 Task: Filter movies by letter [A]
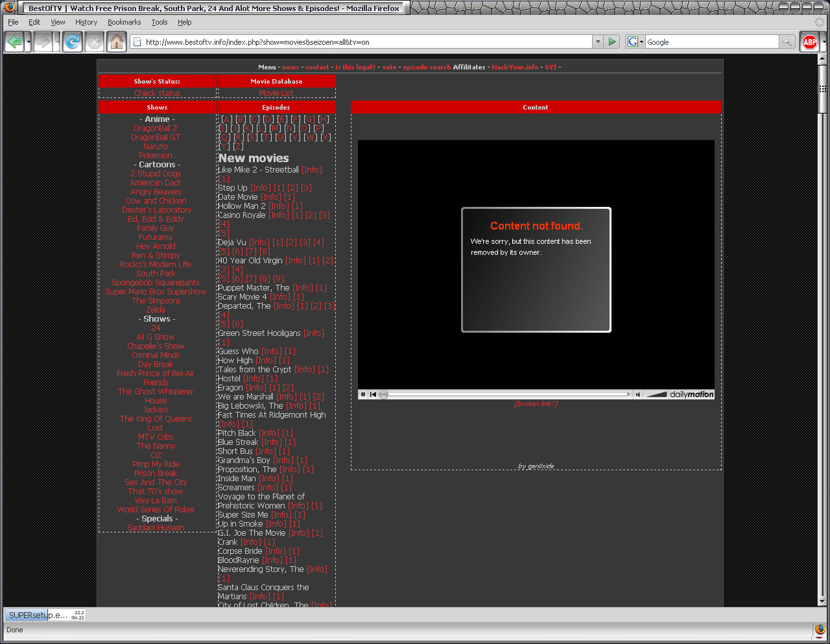coord(227,119)
